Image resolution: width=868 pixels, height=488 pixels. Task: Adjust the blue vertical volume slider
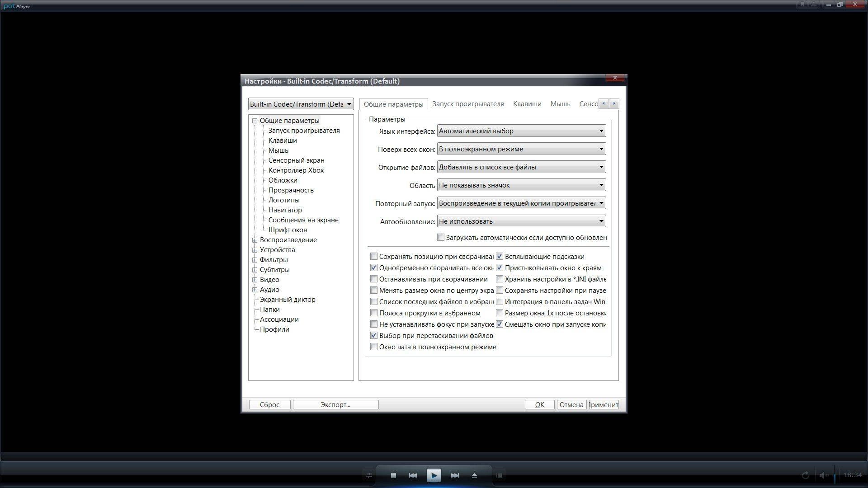835,475
